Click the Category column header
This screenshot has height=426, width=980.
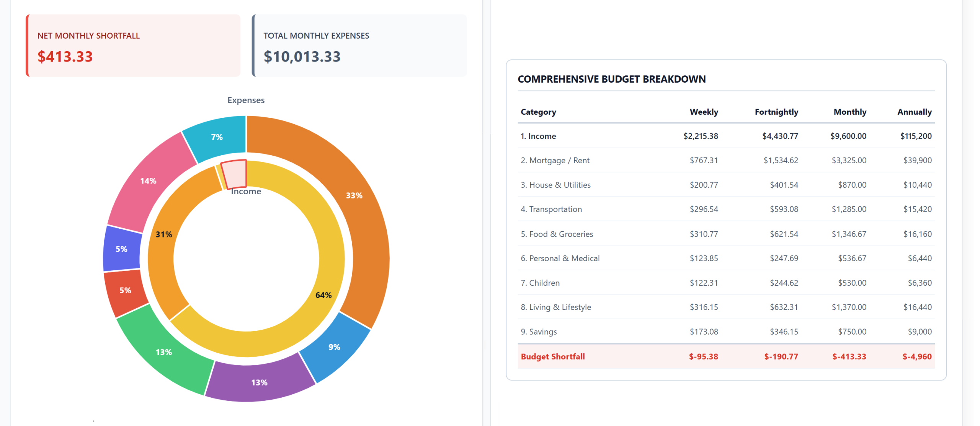pyautogui.click(x=538, y=112)
